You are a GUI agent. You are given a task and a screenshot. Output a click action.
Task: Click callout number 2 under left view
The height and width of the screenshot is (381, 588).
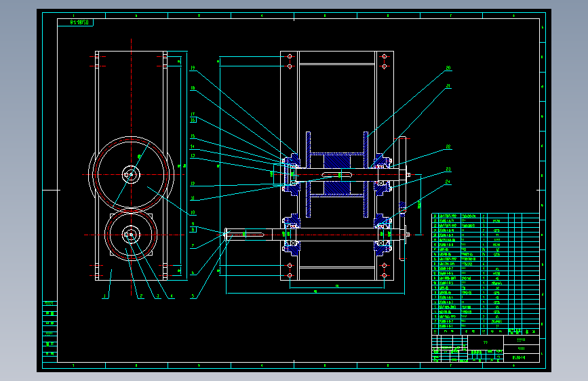141,296
